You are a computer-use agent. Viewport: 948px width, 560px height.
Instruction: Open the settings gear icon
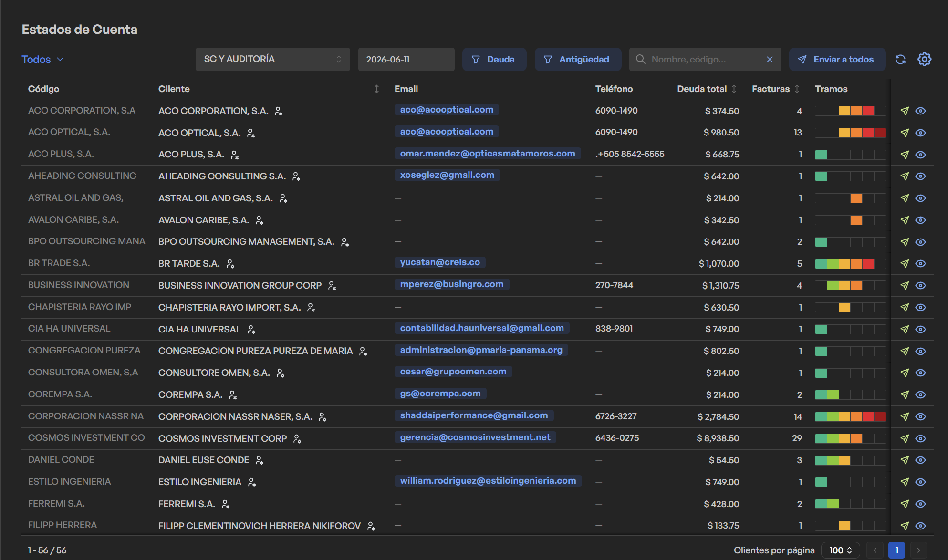[x=924, y=59]
